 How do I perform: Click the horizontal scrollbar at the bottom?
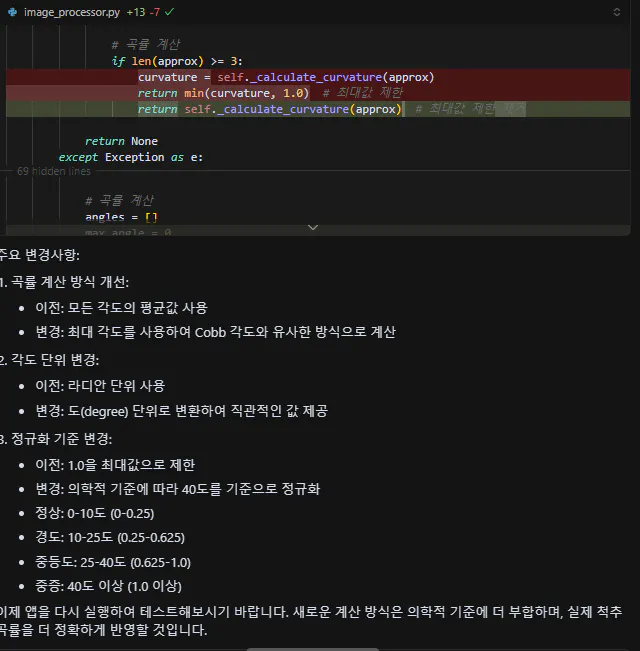tap(313, 649)
